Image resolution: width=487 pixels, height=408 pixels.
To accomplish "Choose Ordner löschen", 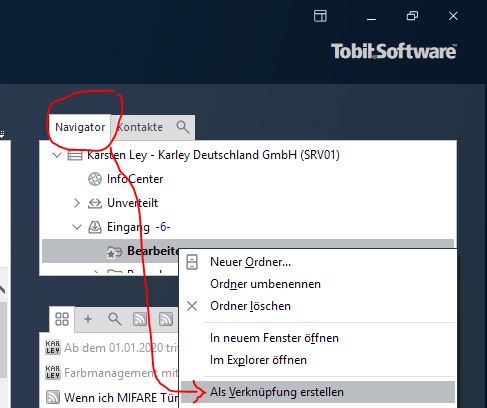I will [250, 306].
